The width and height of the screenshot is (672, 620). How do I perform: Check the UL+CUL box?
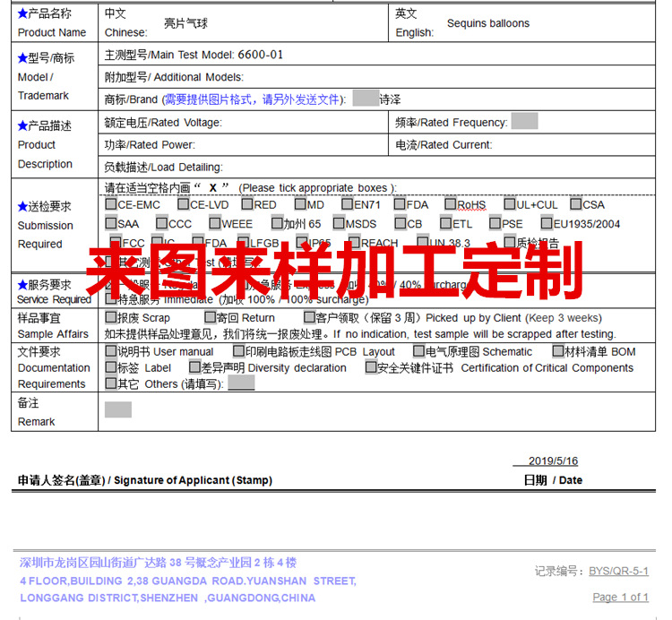click(x=510, y=203)
